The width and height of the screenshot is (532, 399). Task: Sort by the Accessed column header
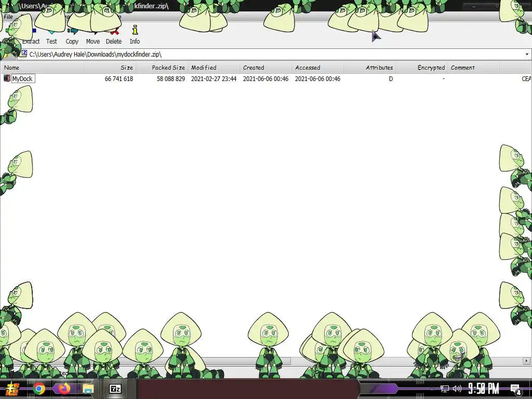click(317, 68)
